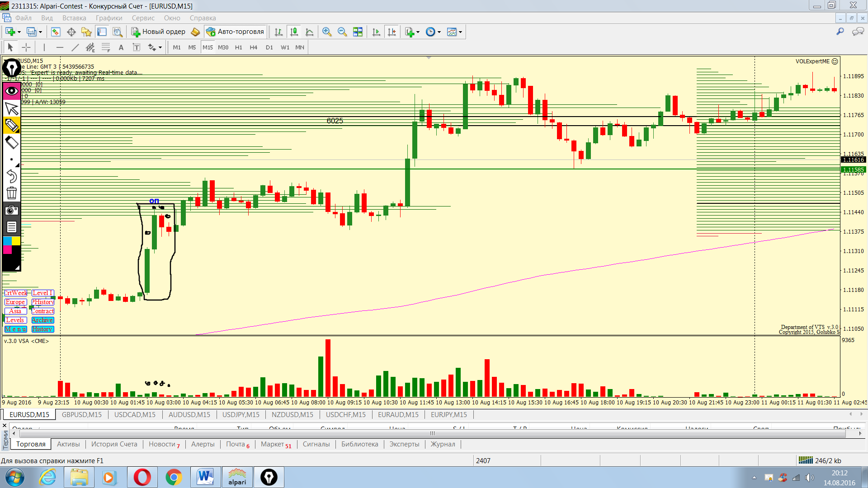
Task: Click the zoom in magnifier
Action: point(327,32)
